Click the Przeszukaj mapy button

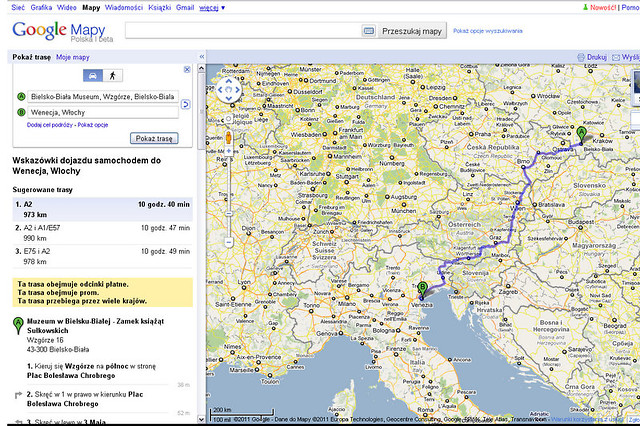(x=412, y=31)
